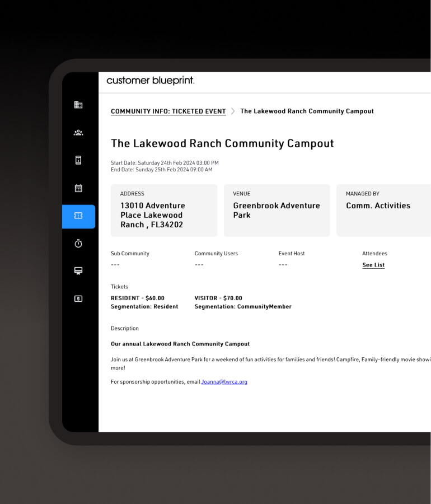Open the attendees See List link

[x=373, y=265]
